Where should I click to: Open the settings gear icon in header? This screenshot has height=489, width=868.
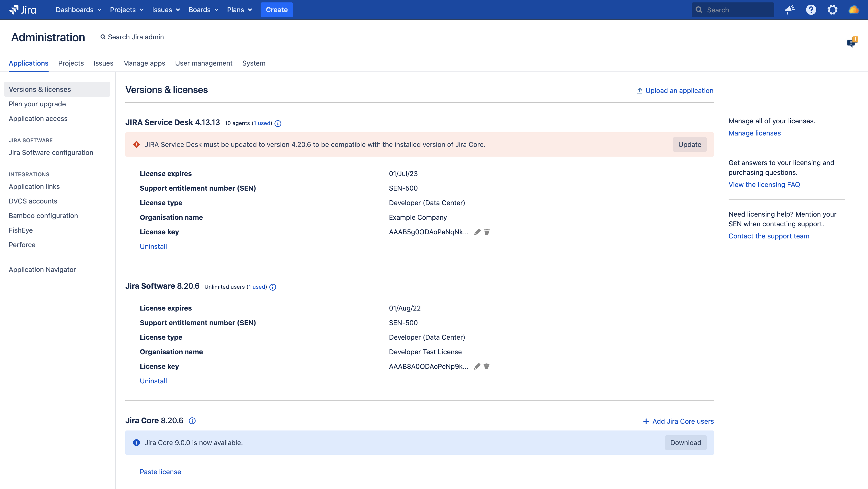[832, 10]
